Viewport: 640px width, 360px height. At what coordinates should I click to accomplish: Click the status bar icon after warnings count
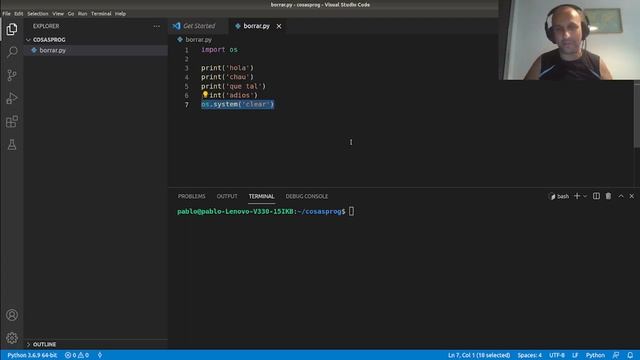pos(100,355)
